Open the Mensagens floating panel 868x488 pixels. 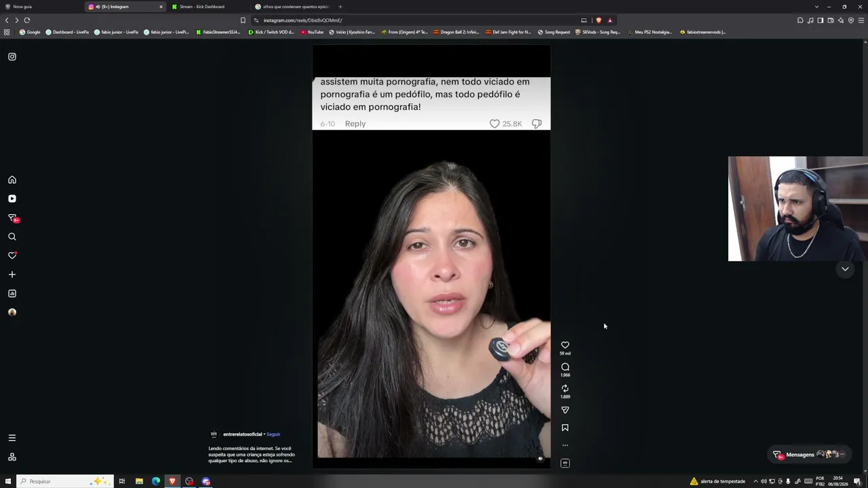pos(810,454)
